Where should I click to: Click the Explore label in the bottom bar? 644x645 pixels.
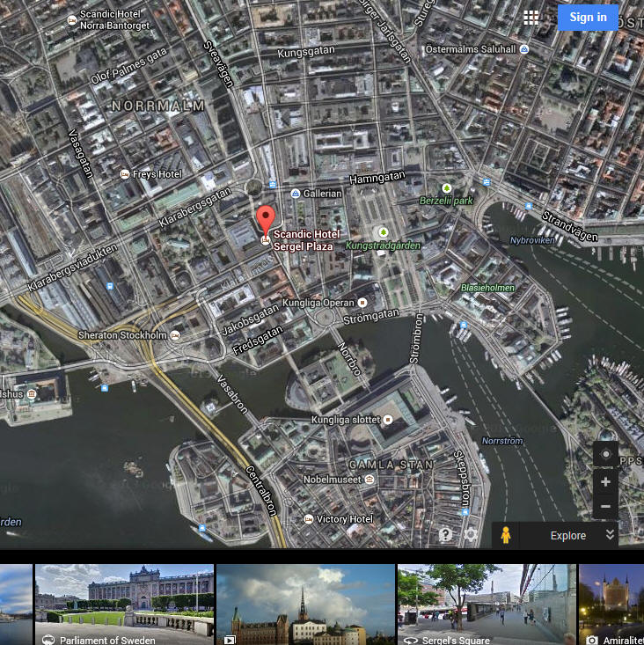coord(568,536)
